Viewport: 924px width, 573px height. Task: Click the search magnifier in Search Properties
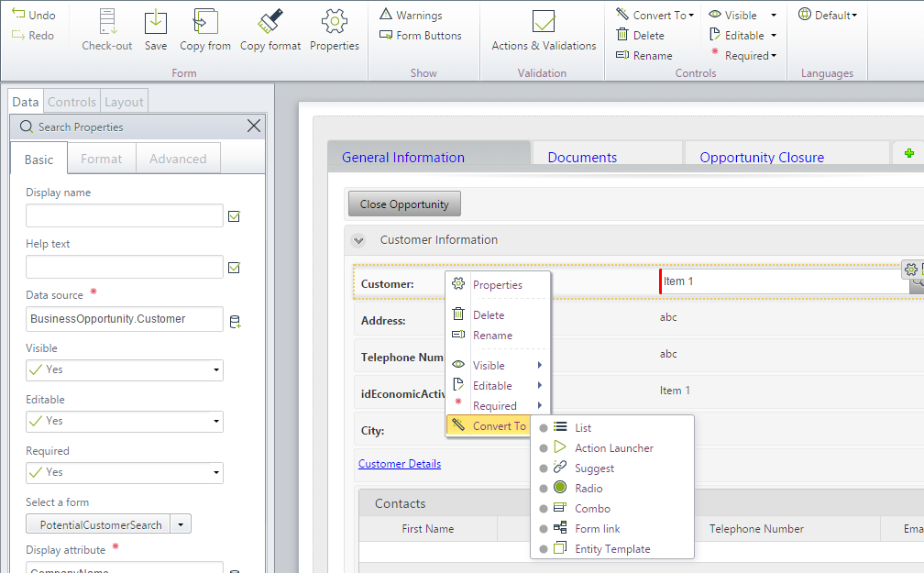click(x=27, y=127)
